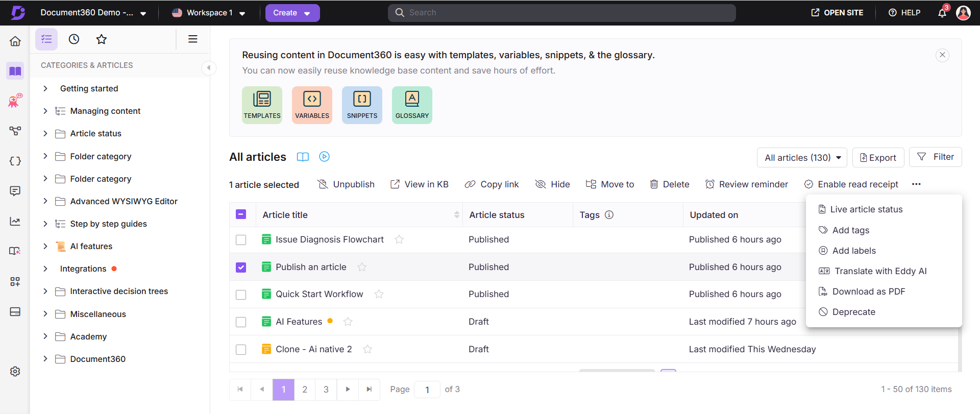
Task: Open the TEMPLATES tile
Action: (262, 105)
